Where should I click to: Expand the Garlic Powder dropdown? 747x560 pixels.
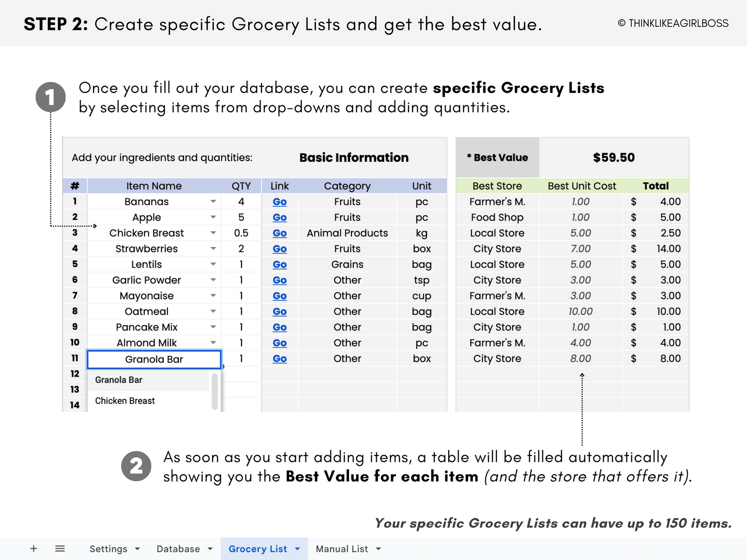213,280
